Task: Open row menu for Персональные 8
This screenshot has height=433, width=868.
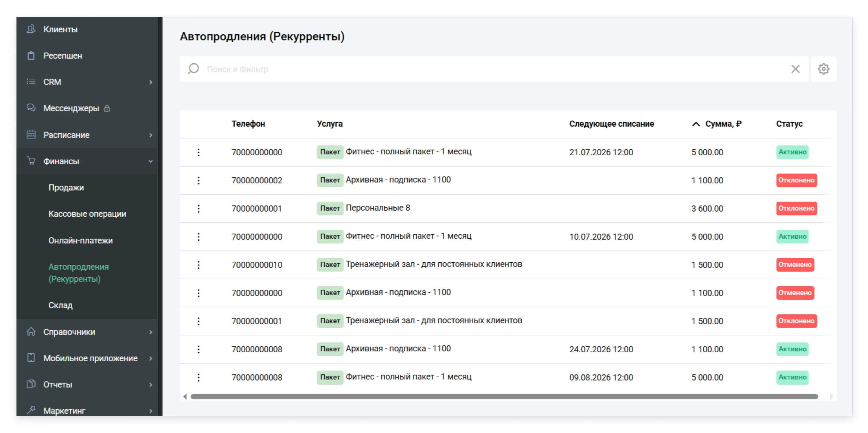Action: point(198,209)
